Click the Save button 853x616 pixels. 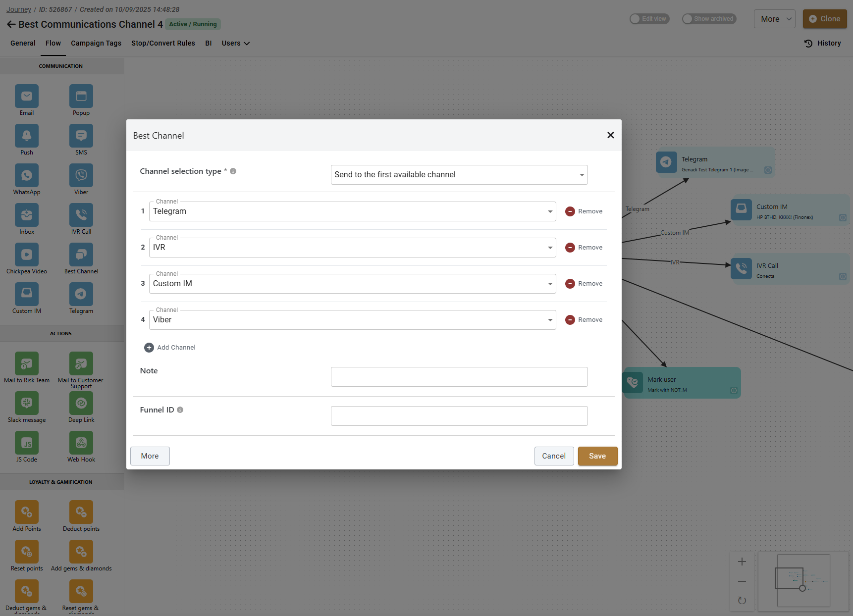point(597,456)
